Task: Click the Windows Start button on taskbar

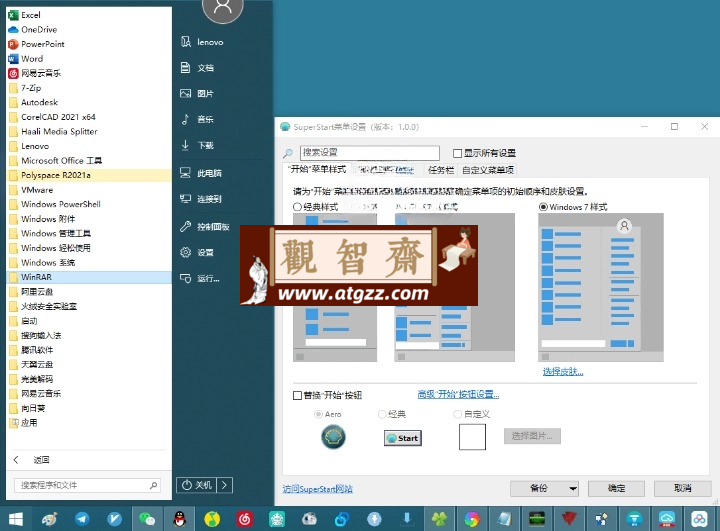Action: pos(16,520)
